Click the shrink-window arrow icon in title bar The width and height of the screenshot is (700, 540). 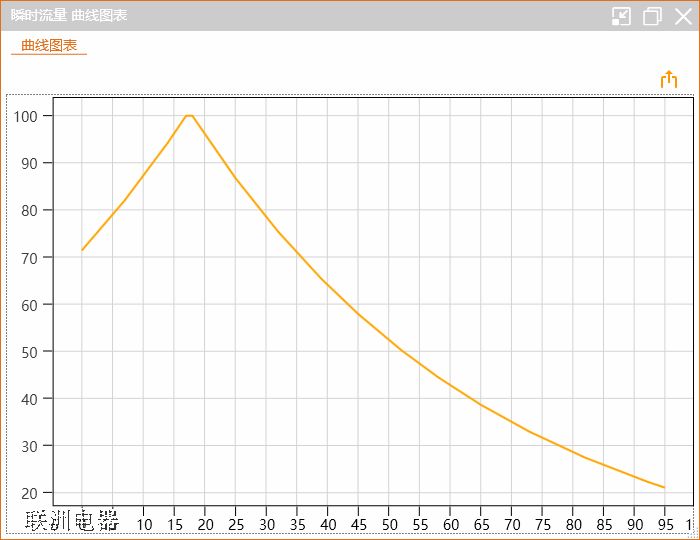pyautogui.click(x=621, y=16)
